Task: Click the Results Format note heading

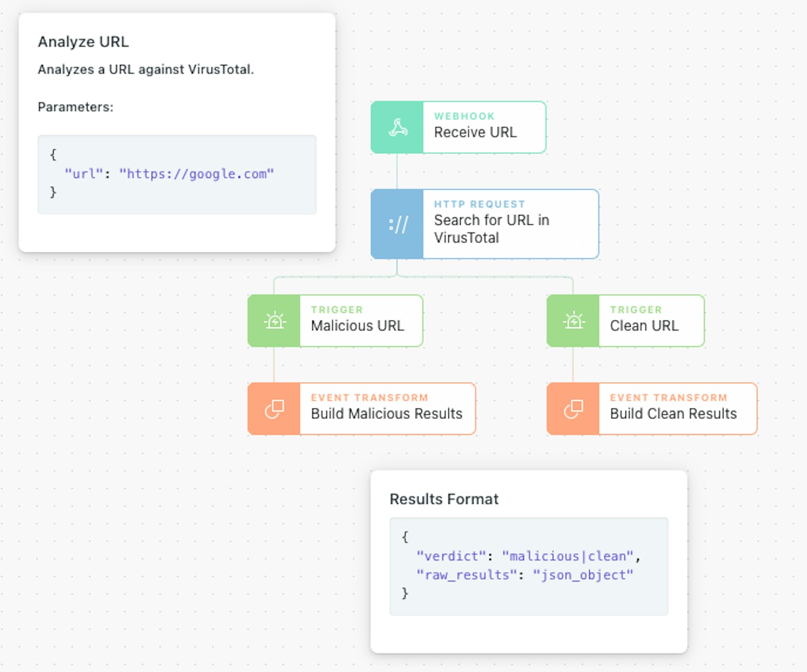Action: [444, 499]
